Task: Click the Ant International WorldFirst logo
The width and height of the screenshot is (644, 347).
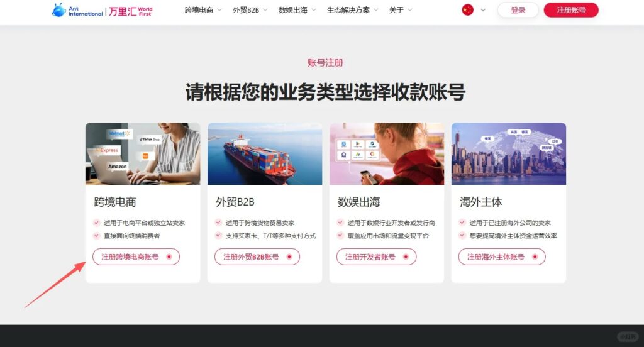Action: coord(102,10)
